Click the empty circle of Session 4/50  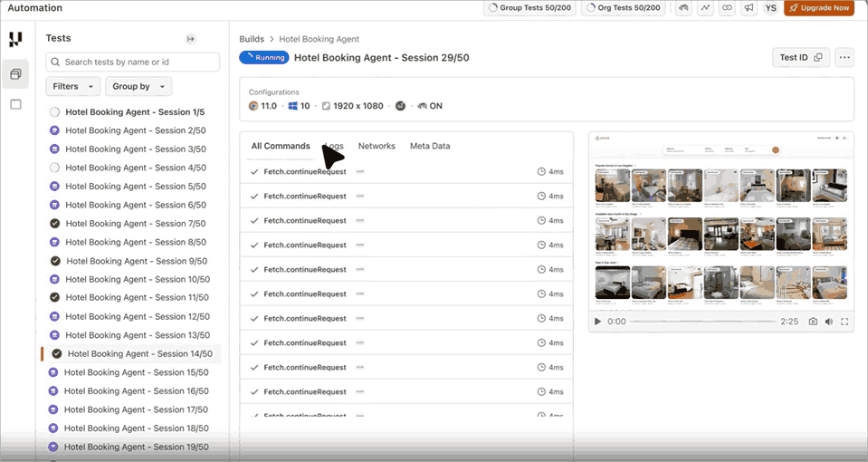pos(54,168)
